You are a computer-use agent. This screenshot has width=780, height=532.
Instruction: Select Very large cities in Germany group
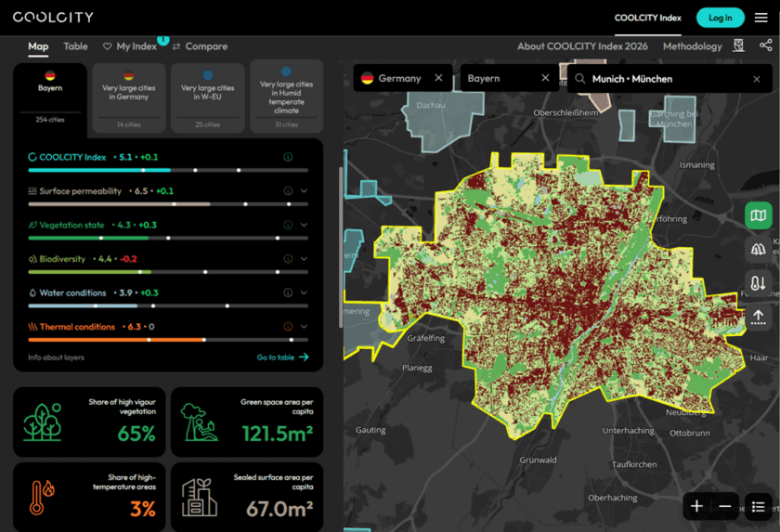129,97
